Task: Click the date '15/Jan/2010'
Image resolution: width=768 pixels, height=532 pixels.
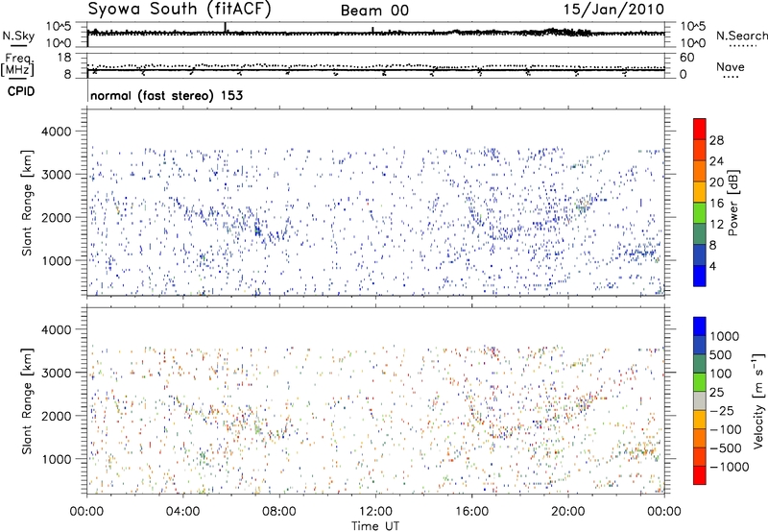Action: click(x=613, y=10)
